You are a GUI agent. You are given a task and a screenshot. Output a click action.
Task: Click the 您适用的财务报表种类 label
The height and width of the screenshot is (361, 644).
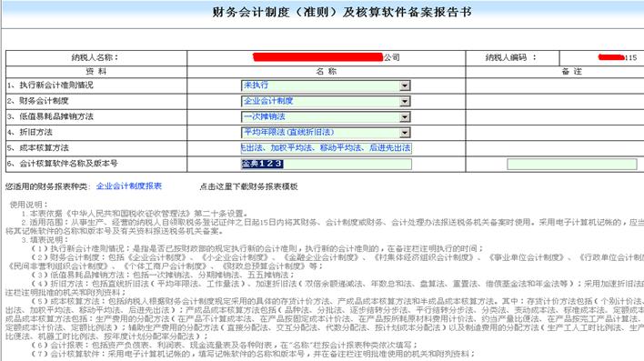[x=47, y=186]
